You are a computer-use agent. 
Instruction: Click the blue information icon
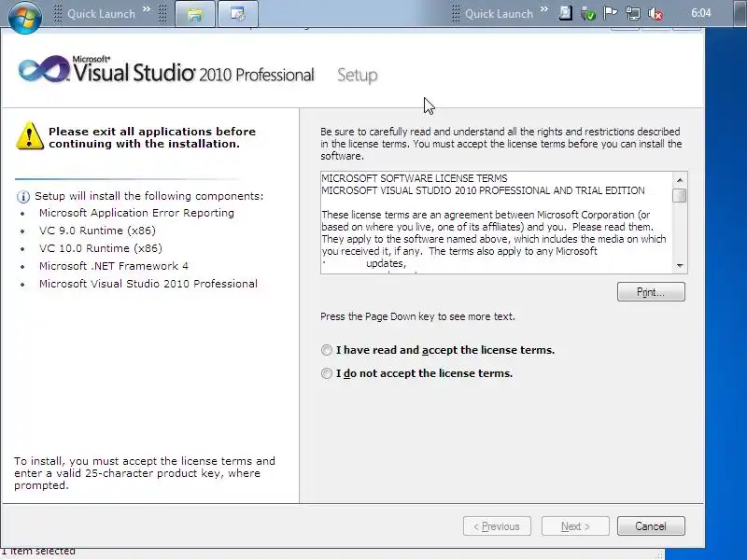click(22, 197)
